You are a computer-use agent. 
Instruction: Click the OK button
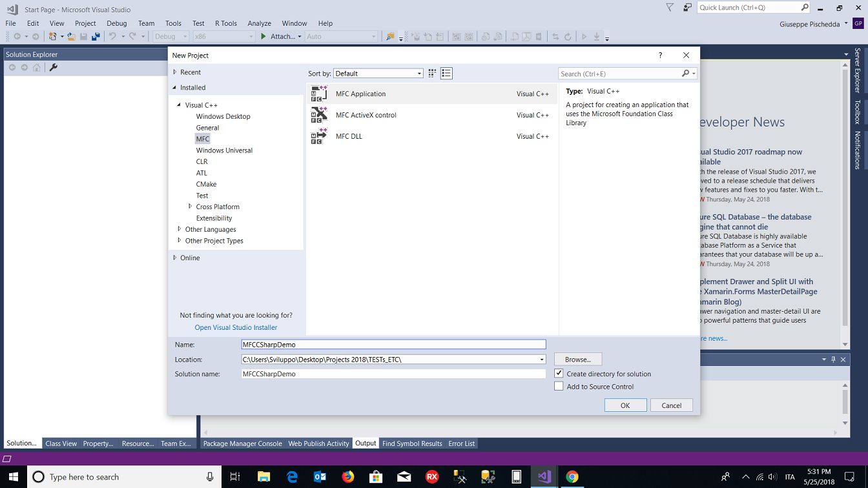625,405
